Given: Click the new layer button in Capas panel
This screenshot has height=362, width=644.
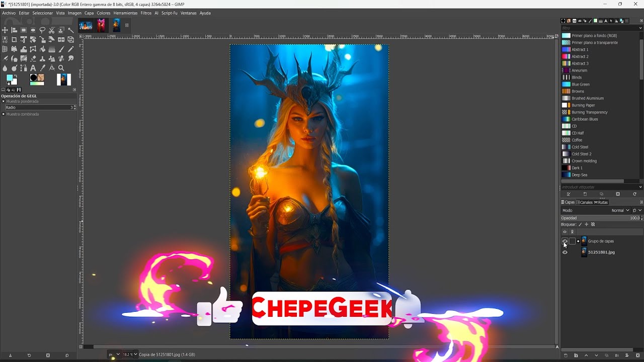Looking at the screenshot, I should [566, 355].
